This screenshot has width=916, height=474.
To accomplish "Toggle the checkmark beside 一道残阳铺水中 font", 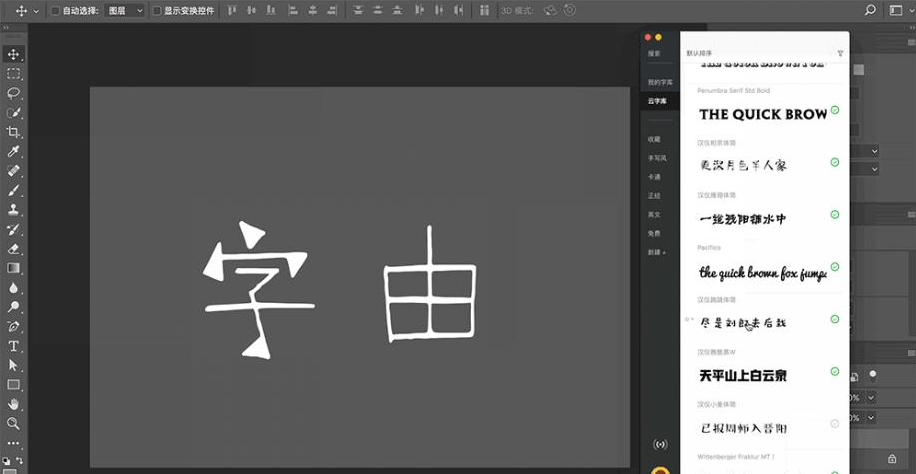I will (835, 214).
